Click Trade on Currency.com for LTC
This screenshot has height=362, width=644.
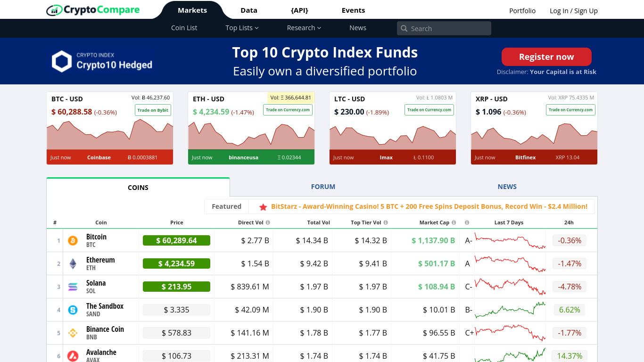point(429,110)
